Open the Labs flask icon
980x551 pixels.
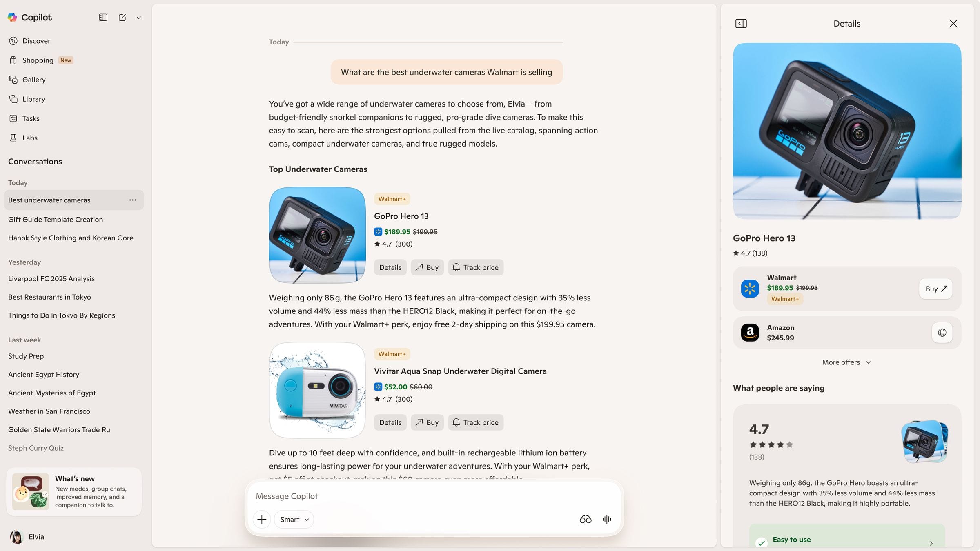tap(13, 138)
